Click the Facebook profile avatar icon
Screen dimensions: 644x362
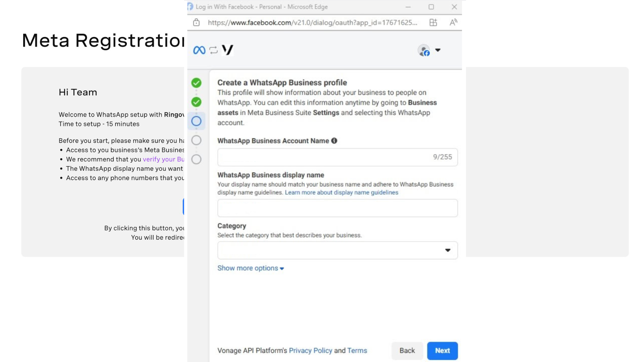click(424, 51)
